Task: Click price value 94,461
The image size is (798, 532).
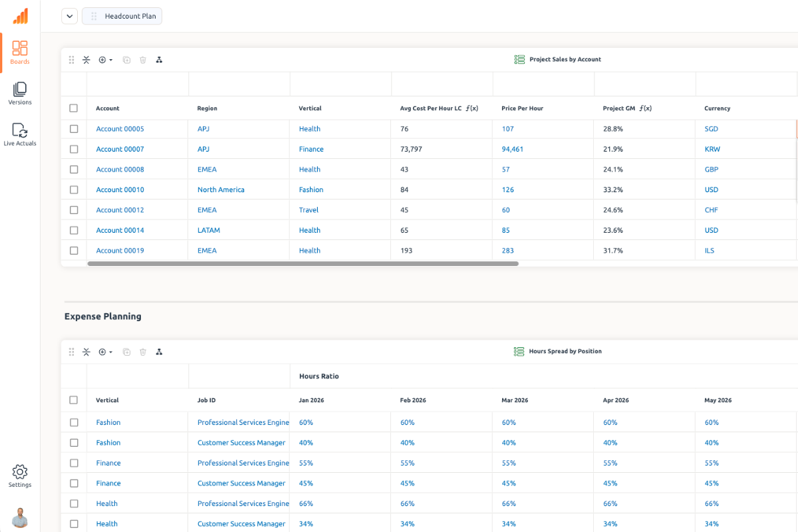Action: pos(513,149)
